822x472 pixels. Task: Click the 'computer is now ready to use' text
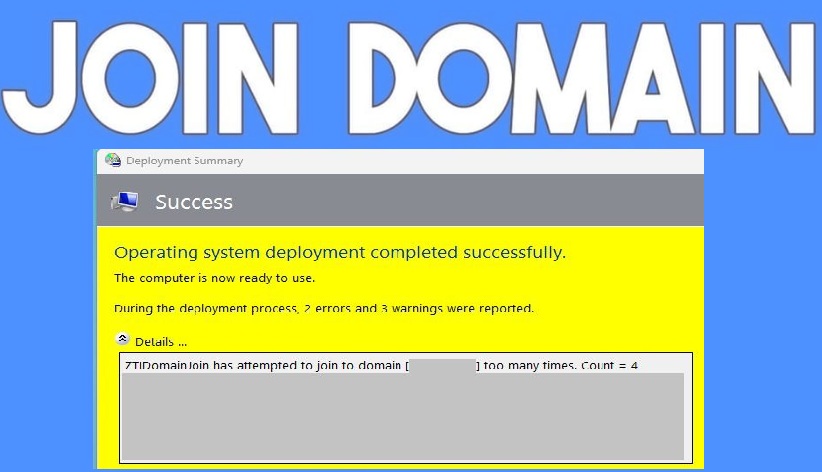214,278
